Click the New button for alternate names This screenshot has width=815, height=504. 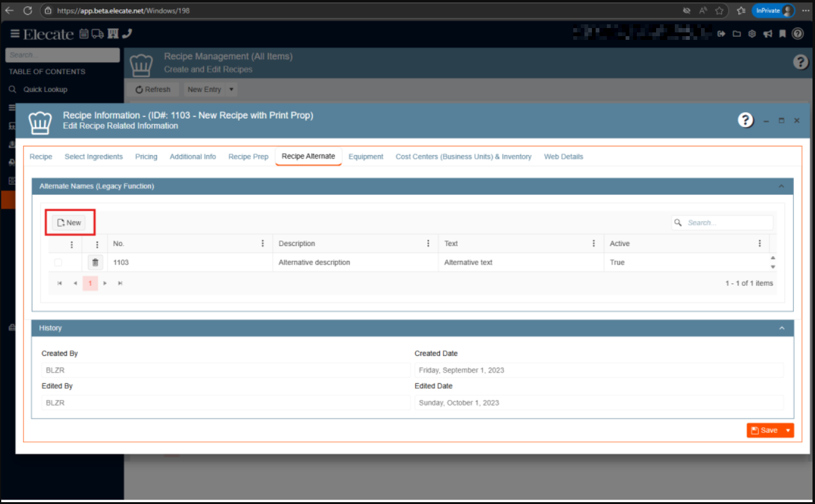click(x=69, y=222)
